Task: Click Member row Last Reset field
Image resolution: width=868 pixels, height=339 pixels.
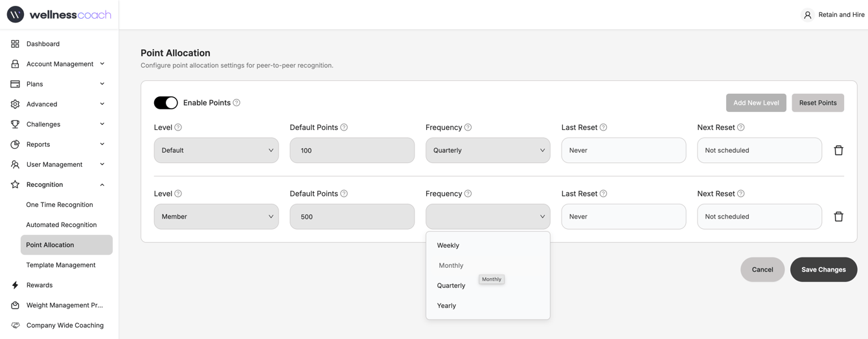Action: pyautogui.click(x=624, y=217)
